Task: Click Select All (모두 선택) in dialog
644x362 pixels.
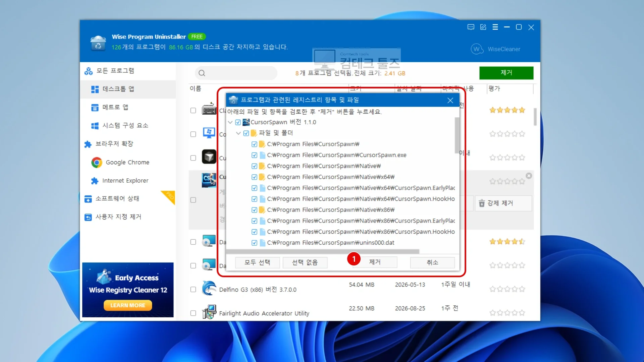Action: 257,262
